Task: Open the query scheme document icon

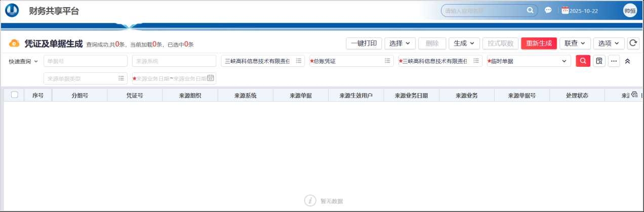Action: tap(599, 61)
